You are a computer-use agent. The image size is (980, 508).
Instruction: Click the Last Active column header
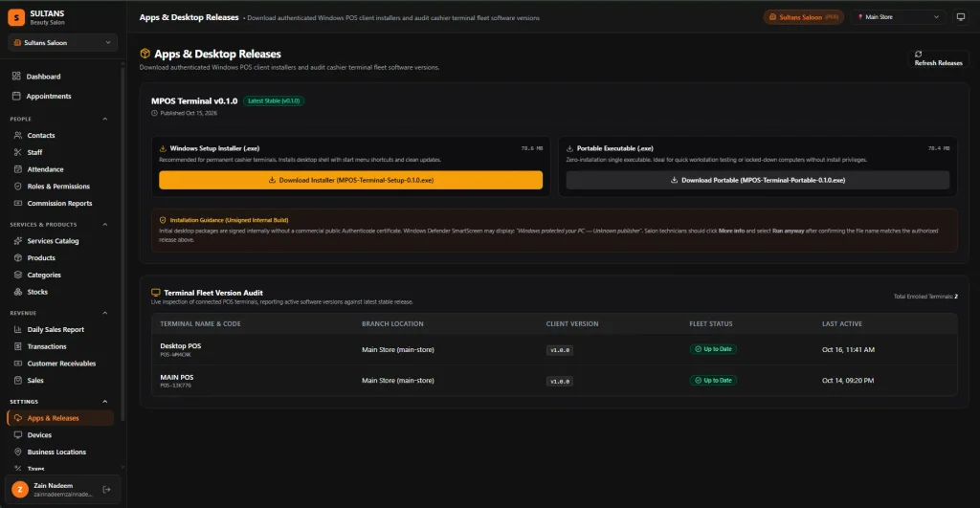coord(842,323)
